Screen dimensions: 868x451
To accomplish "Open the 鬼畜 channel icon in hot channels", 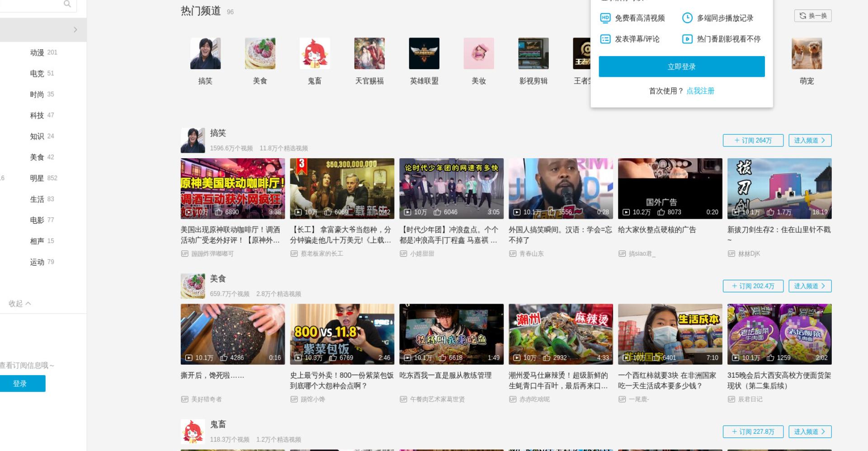I will [315, 53].
